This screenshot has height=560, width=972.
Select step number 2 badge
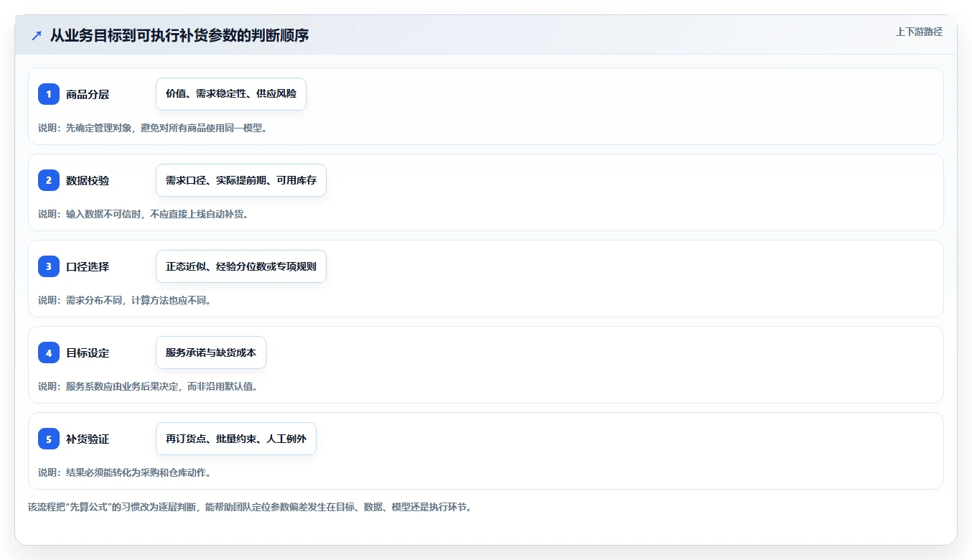[x=49, y=180]
